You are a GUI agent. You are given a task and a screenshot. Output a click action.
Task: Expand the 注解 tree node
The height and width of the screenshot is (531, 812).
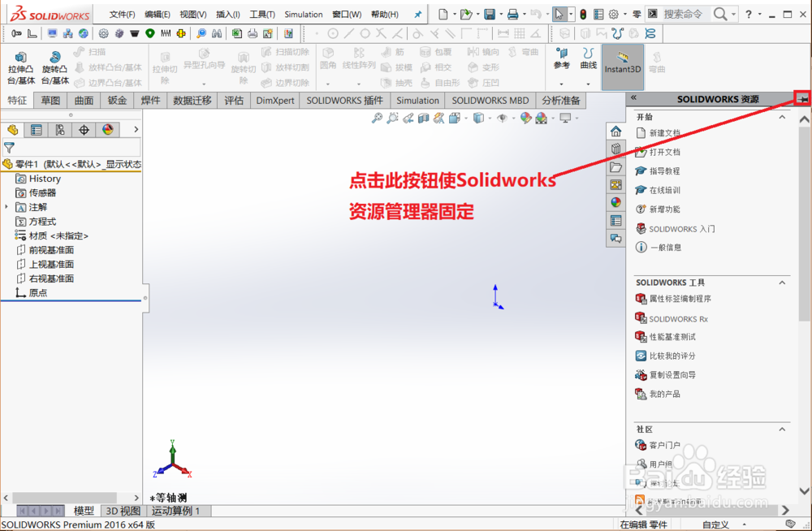[6, 207]
